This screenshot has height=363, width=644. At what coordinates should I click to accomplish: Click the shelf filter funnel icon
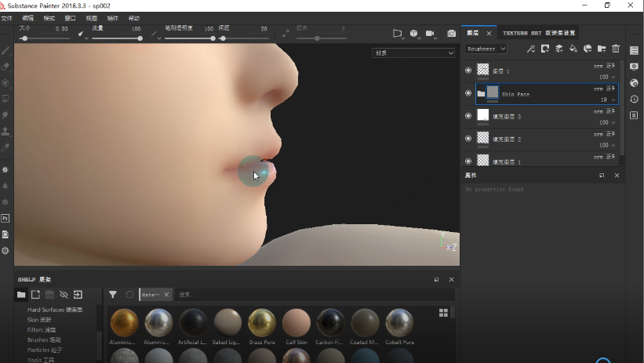[113, 295]
